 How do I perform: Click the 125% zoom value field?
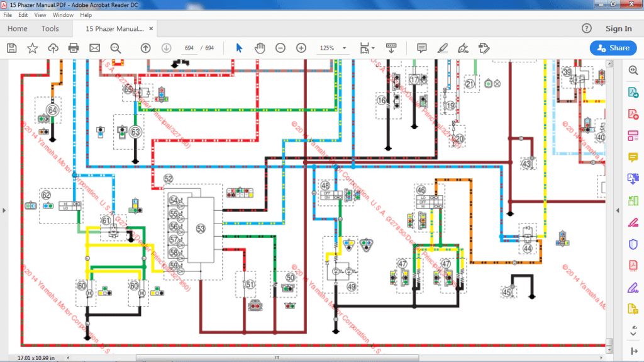tap(327, 48)
